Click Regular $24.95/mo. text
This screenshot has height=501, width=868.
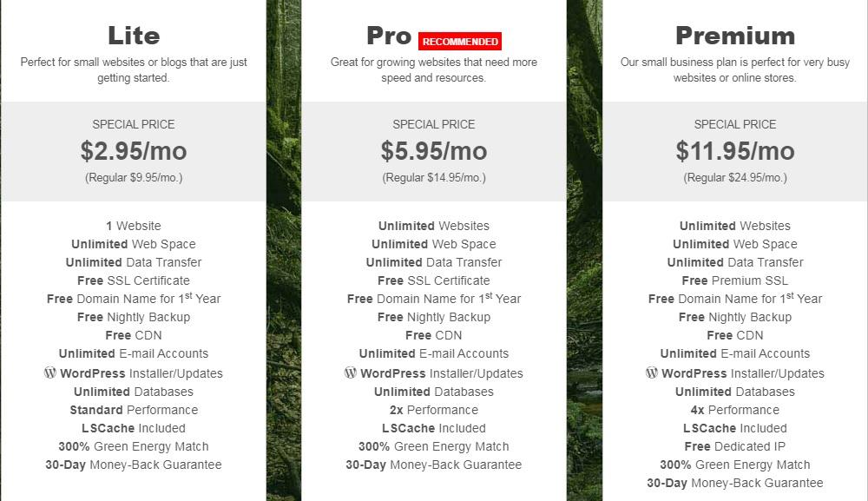pos(735,178)
